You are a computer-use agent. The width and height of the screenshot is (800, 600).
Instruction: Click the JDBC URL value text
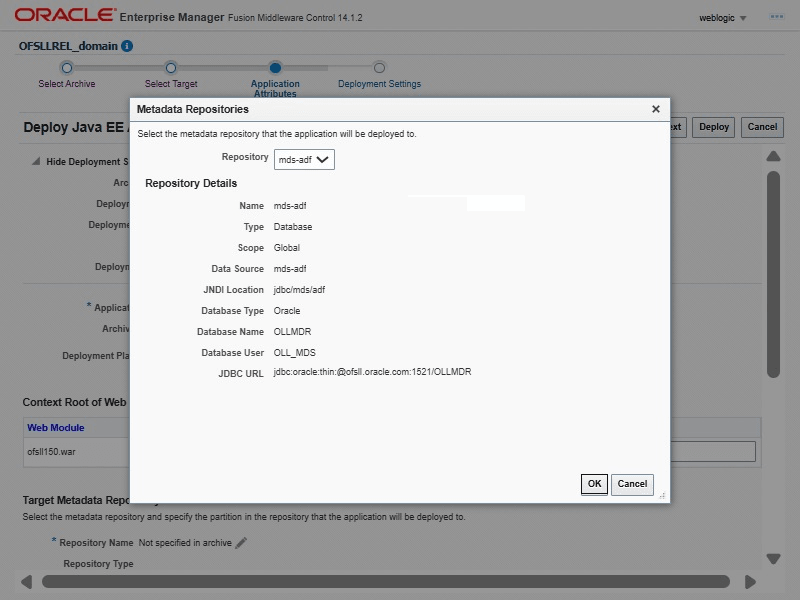[372, 372]
